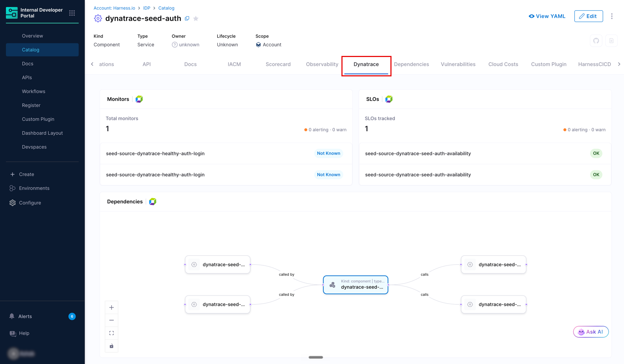Copy the dynatrace-seed-auth entity name
The image size is (624, 364).
[x=187, y=18]
